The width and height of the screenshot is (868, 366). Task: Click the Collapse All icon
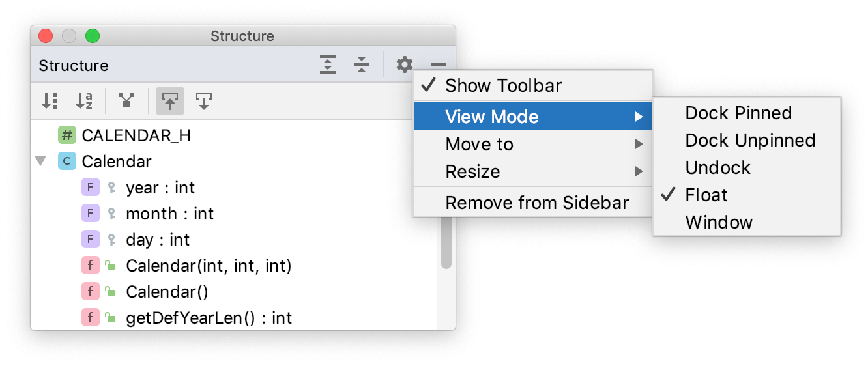click(x=362, y=64)
